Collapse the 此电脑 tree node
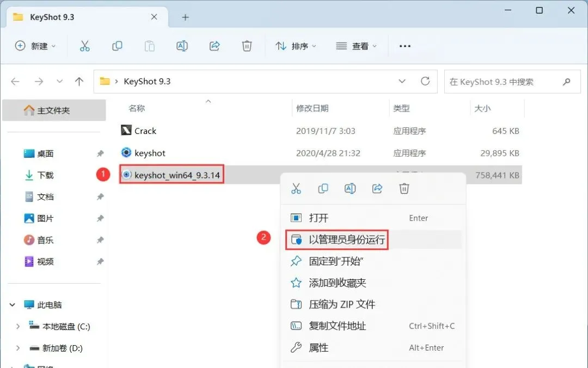This screenshot has width=588, height=368. [x=13, y=305]
